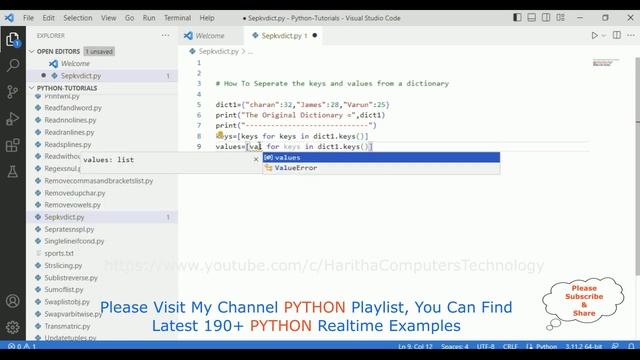This screenshot has height=360, width=640.
Task: Open Removedupchar.py file
Action: (x=75, y=193)
